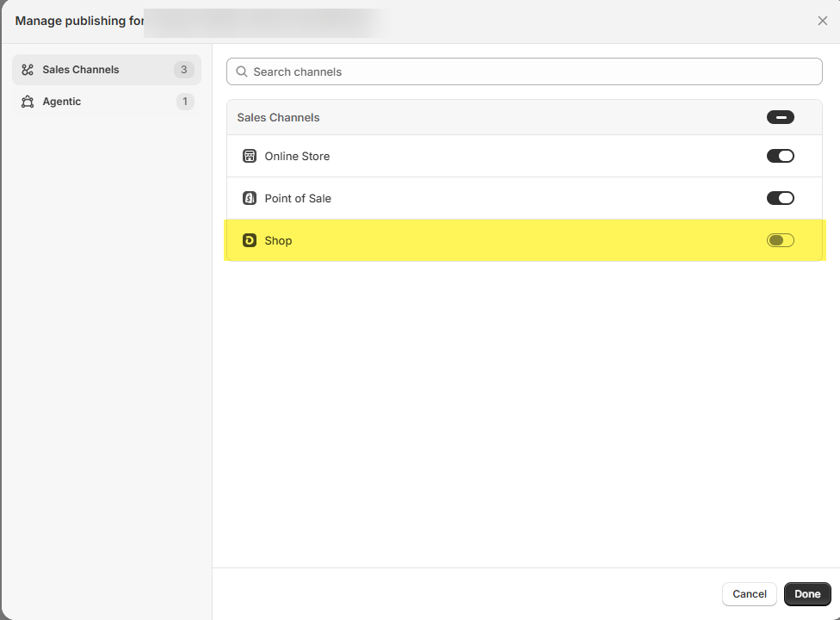Viewport: 840px width, 620px height.
Task: Close the Manage publishing dialog
Action: [x=822, y=21]
